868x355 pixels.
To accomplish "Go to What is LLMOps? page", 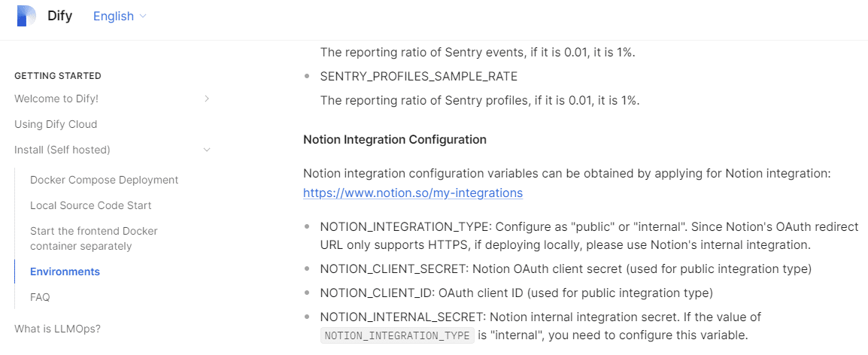I will point(57,329).
